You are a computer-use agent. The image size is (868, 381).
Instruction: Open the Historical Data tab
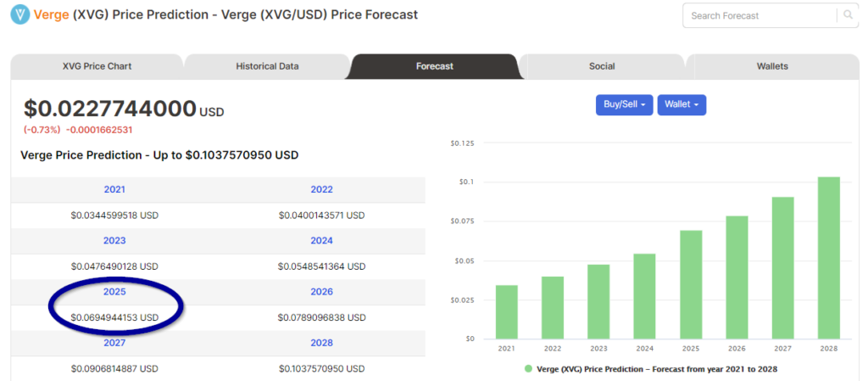click(x=267, y=66)
